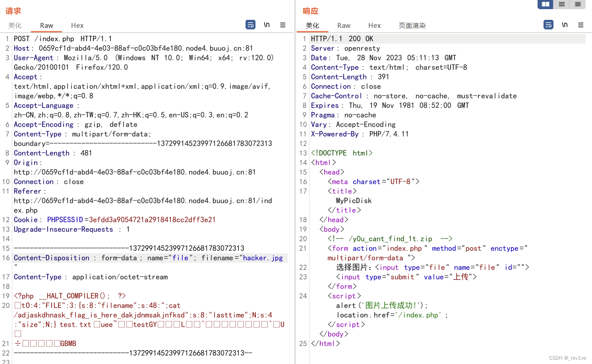Switch to request 美化 tab
The width and height of the screenshot is (592, 364).
point(15,25)
